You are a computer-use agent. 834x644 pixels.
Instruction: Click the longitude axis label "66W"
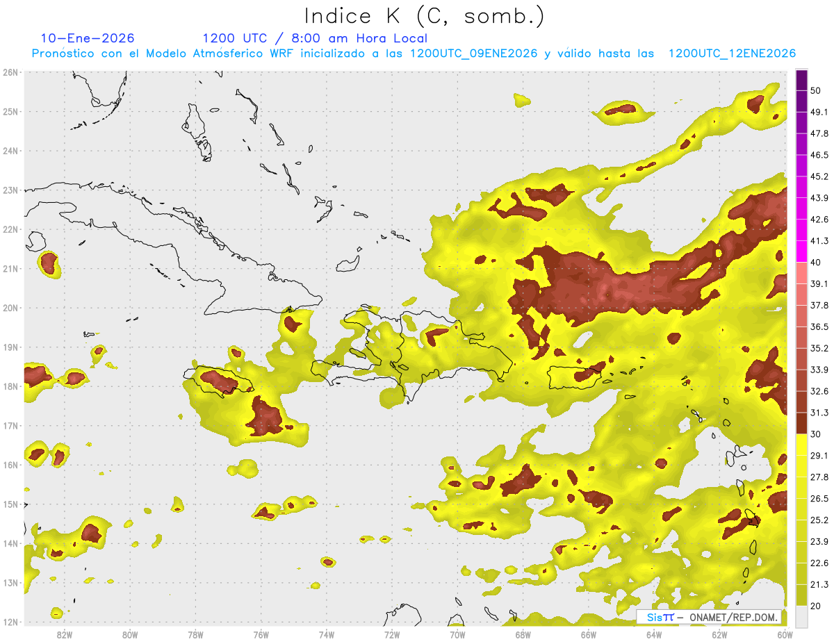tap(589, 635)
